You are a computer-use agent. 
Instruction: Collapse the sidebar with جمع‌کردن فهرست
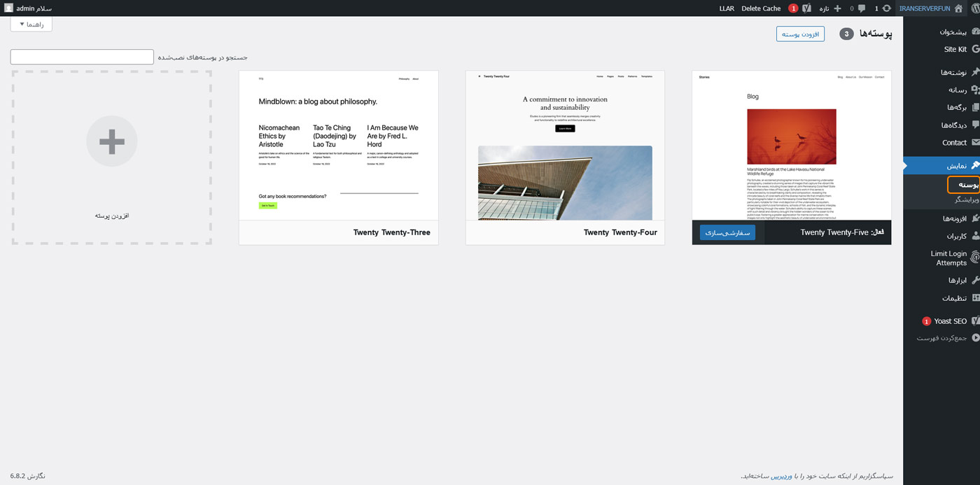(941, 338)
